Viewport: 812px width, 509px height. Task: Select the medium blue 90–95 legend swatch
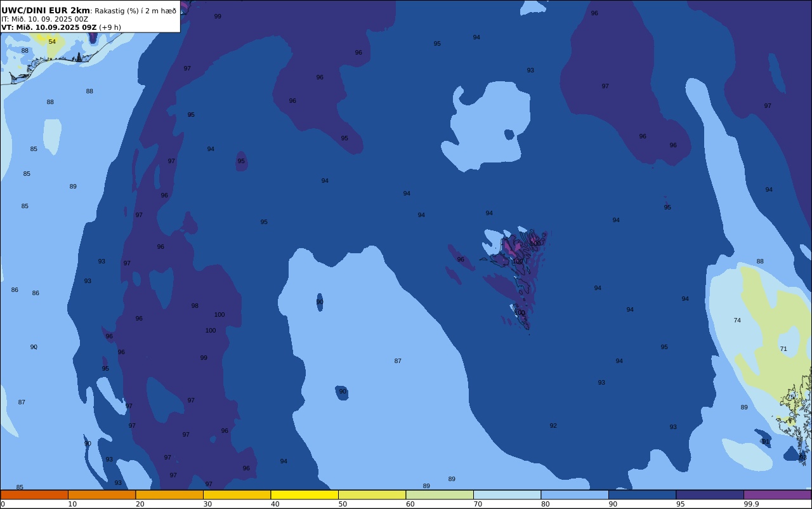(x=642, y=494)
